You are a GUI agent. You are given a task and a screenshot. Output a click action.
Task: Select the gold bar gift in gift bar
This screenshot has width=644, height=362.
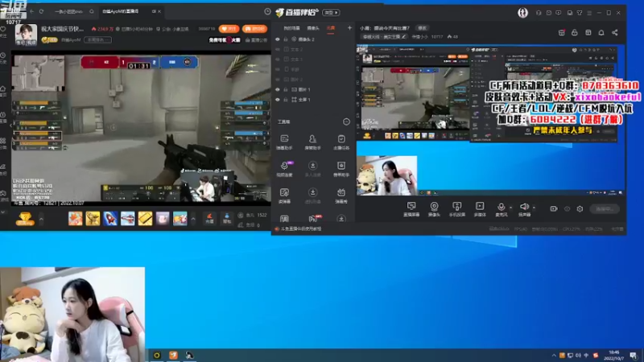coord(145,218)
